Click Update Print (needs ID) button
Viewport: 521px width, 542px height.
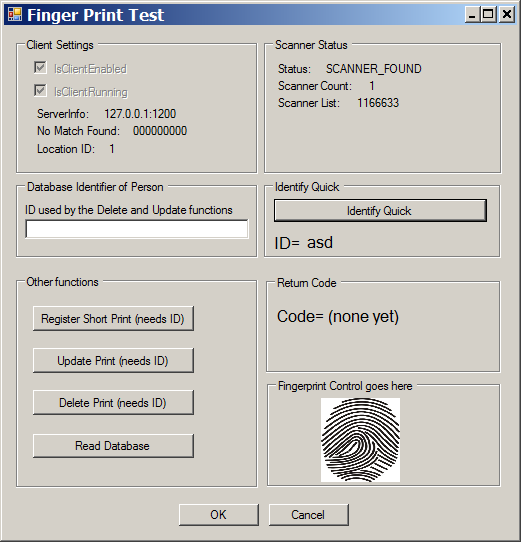point(113,361)
